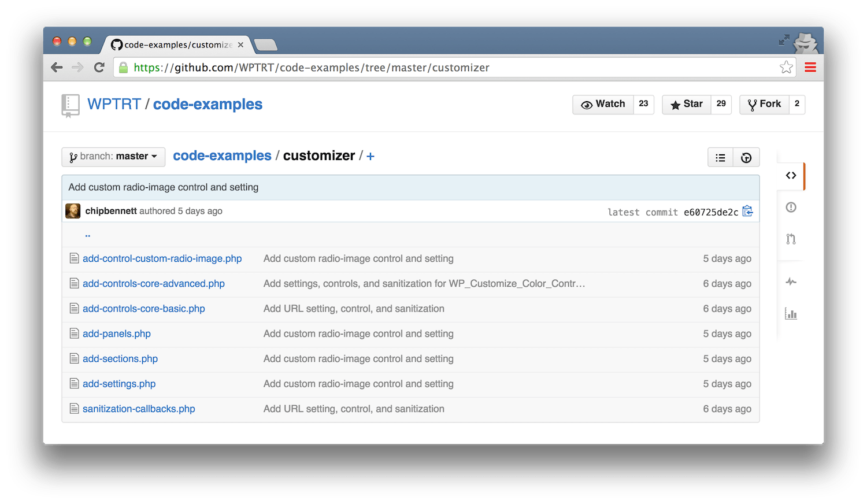The image size is (867, 504).
Task: Click the Fork button
Action: pyautogui.click(x=764, y=104)
